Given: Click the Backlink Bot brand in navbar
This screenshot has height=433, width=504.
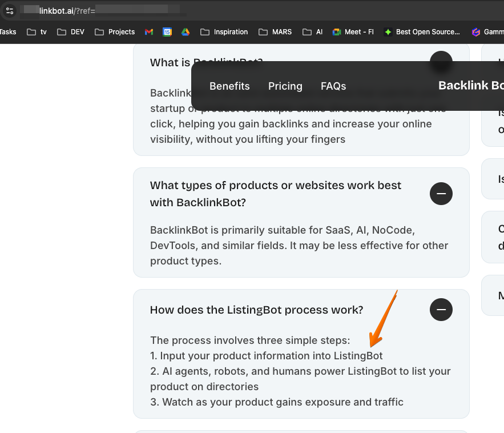Looking at the screenshot, I should click(471, 86).
